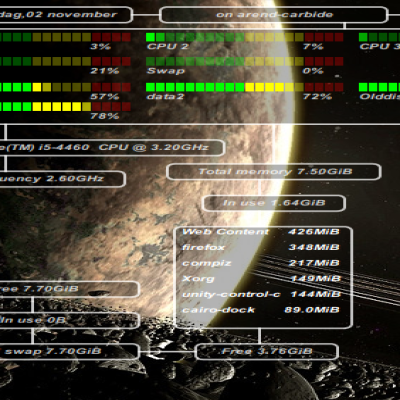Click the usage bar showing 57%
This screenshot has width=400, height=400.
pos(65,87)
